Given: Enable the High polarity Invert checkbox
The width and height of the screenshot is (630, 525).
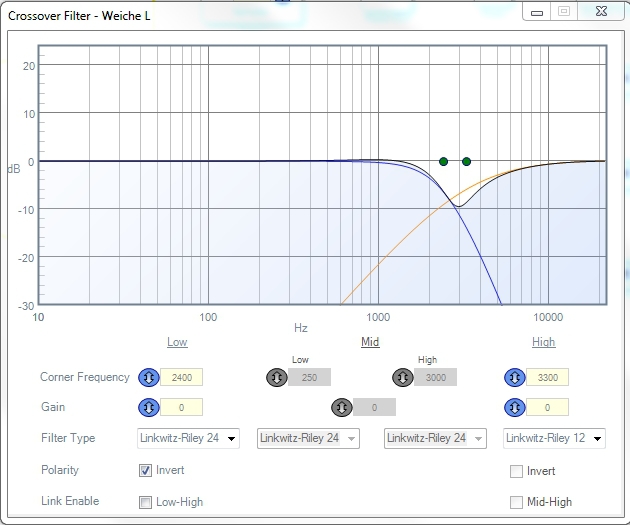Looking at the screenshot, I should [516, 471].
